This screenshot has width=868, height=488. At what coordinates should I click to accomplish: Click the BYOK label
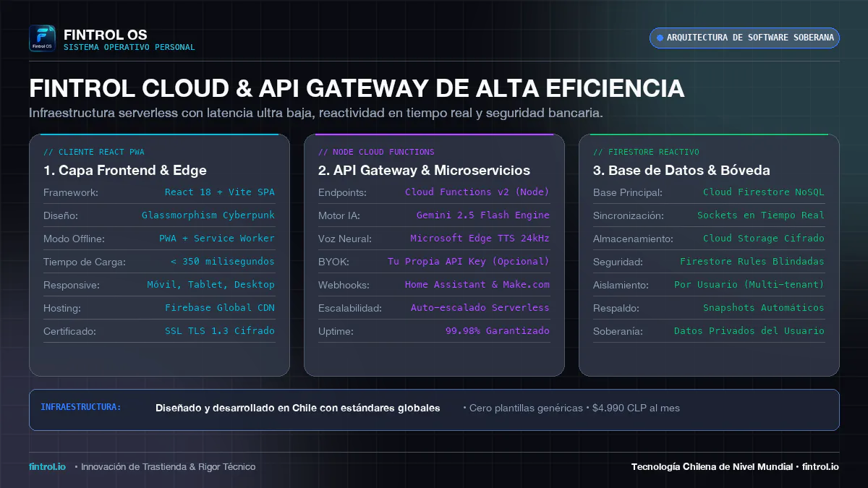[x=333, y=262]
